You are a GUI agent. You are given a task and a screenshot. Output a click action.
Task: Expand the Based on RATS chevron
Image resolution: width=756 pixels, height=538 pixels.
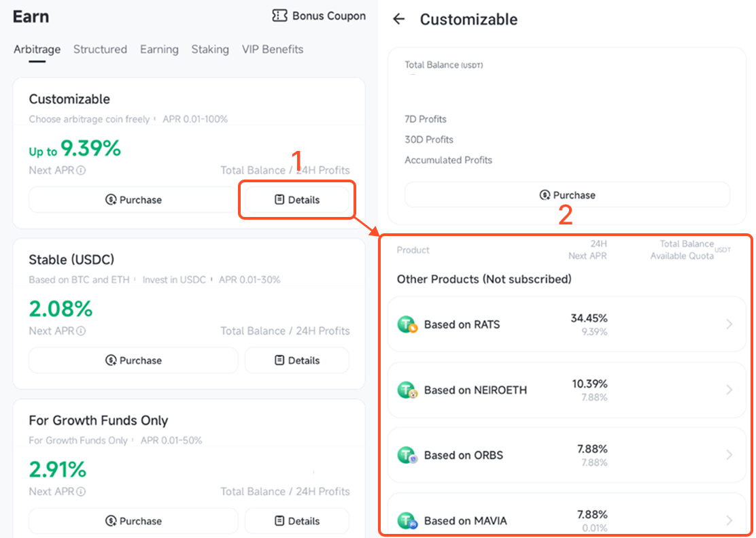pos(729,324)
